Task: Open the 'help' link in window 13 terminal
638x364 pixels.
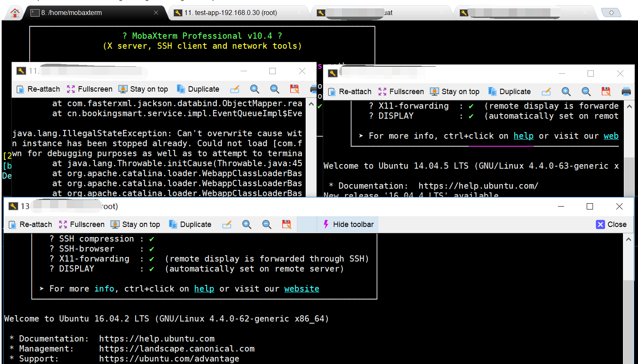Action: pos(204,289)
